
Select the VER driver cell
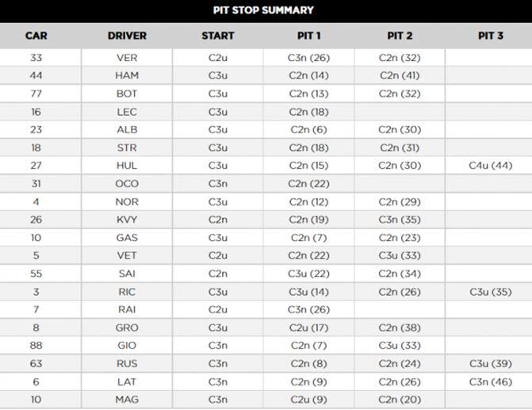127,58
